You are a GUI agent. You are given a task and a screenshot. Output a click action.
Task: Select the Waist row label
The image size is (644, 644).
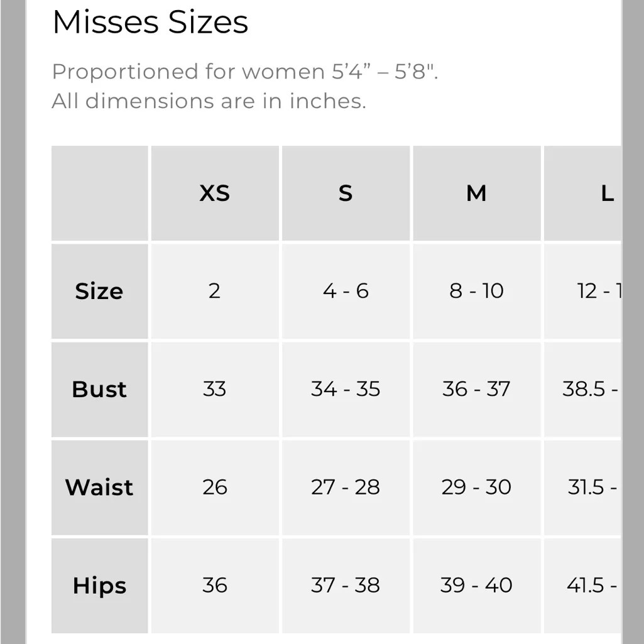point(99,487)
